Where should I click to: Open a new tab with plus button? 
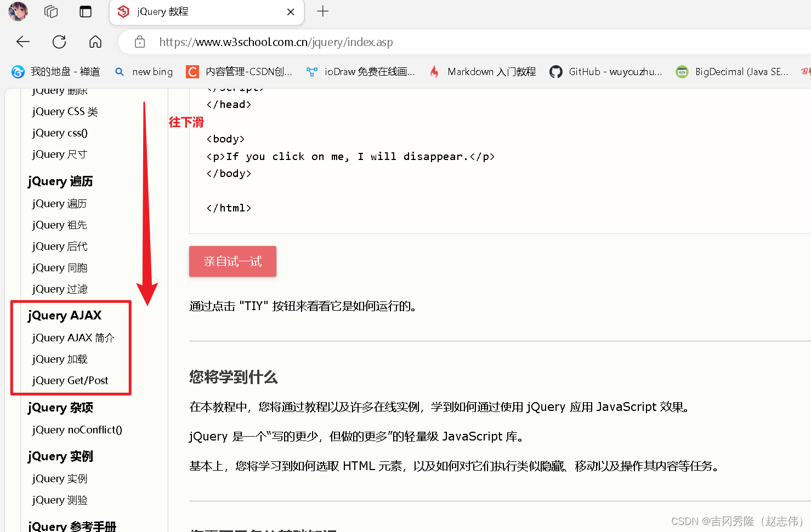pos(323,11)
